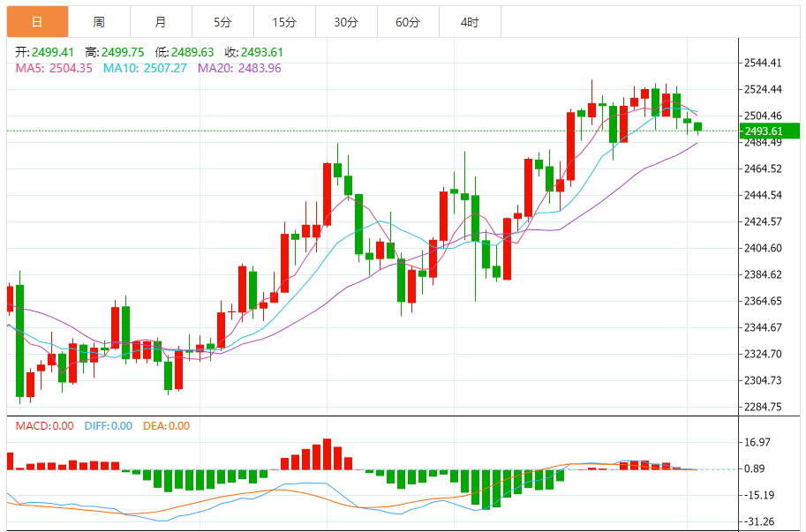This screenshot has height=532, width=806.
Task: Click the 2544.41 price axis label
Action: coord(763,64)
